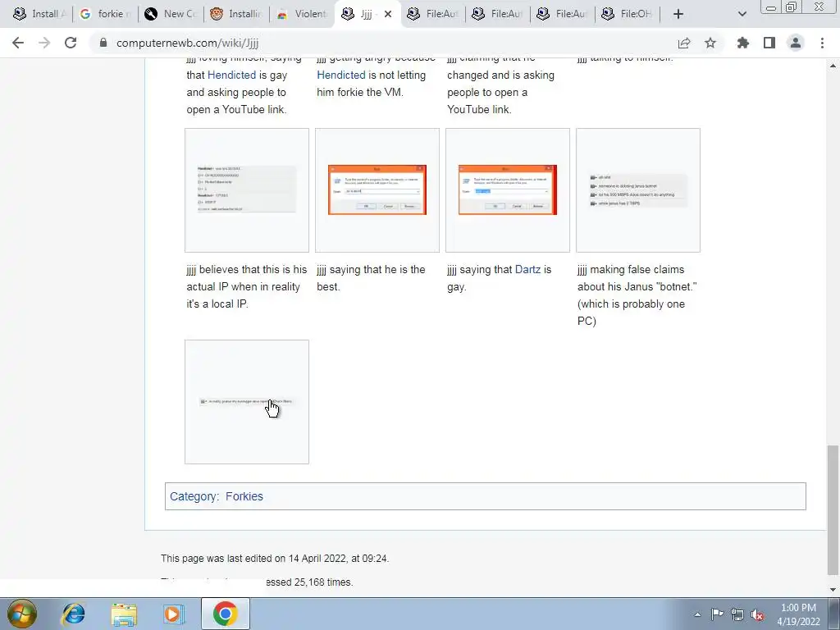Viewport: 840px width, 630px height.
Task: Open the first Hendicted link
Action: click(231, 75)
